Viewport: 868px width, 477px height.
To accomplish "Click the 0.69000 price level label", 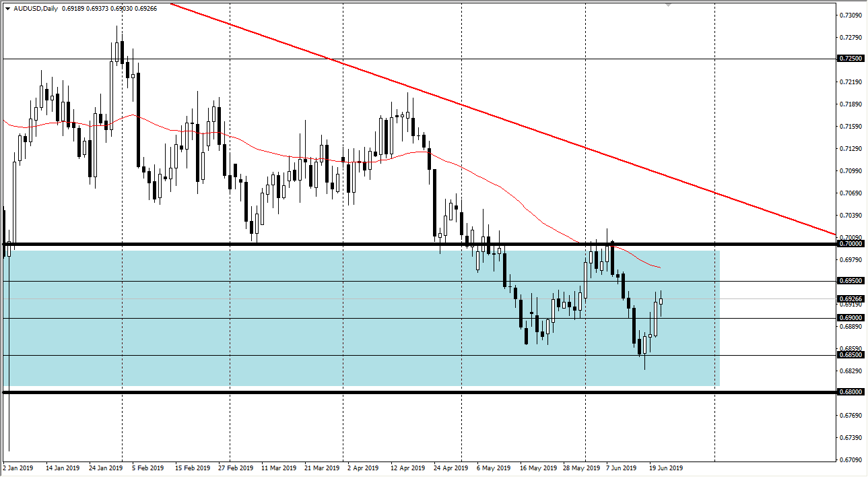I will point(851,318).
